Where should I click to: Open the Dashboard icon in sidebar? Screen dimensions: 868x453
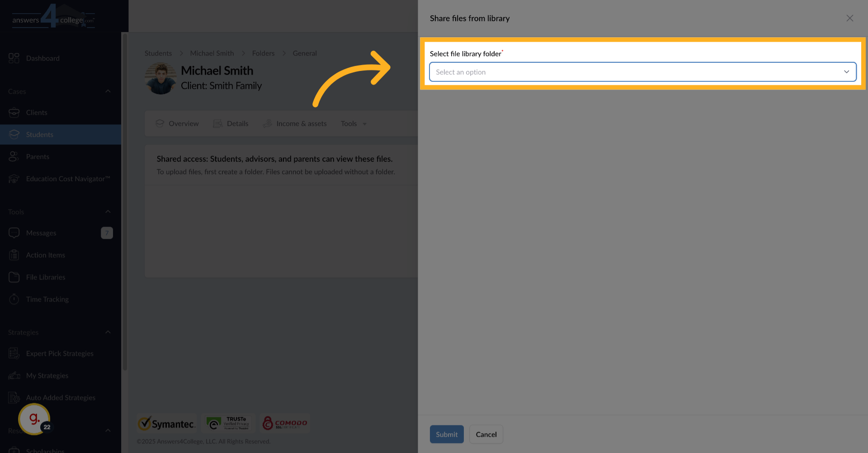13,58
